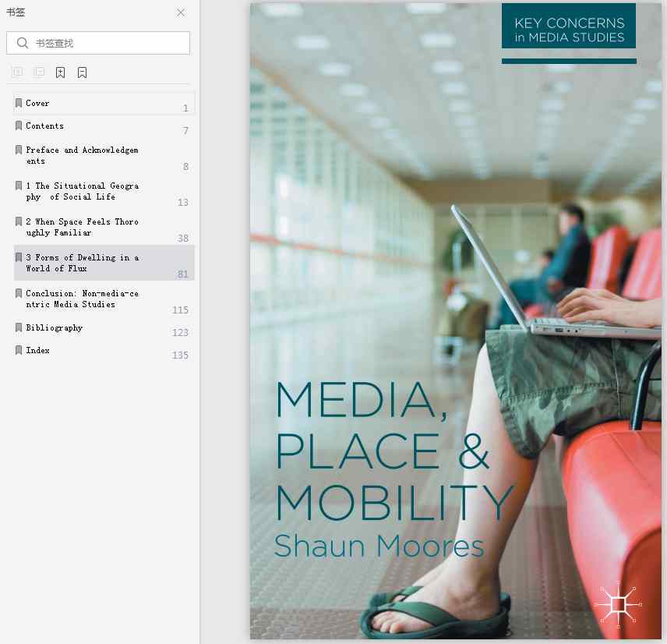Click the Preface bookmark flag icon
This screenshot has height=644, width=667.
tap(19, 150)
